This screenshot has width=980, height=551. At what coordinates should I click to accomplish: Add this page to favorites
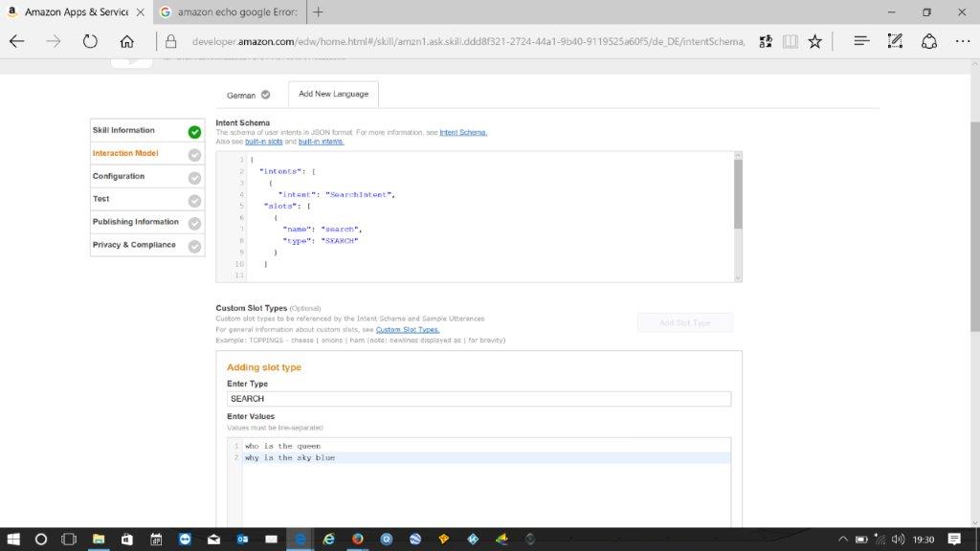(814, 41)
